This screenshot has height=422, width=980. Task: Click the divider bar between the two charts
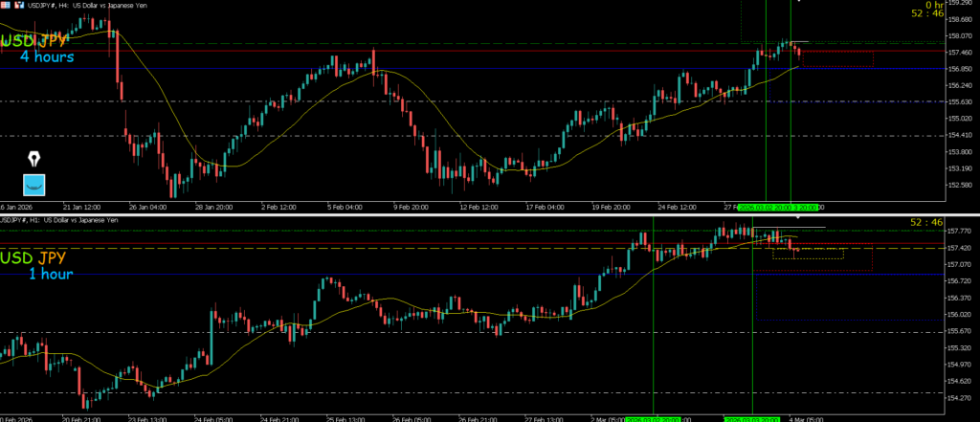click(490, 213)
